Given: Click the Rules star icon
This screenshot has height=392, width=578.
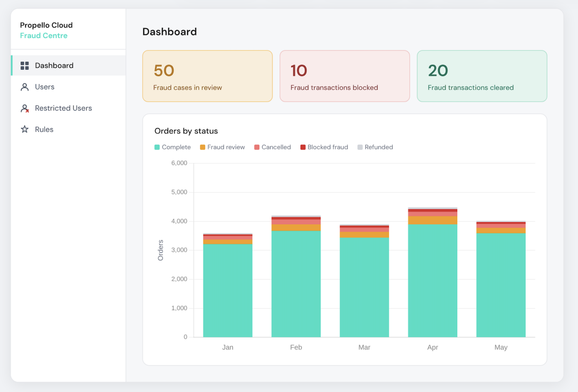Looking at the screenshot, I should [x=25, y=130].
